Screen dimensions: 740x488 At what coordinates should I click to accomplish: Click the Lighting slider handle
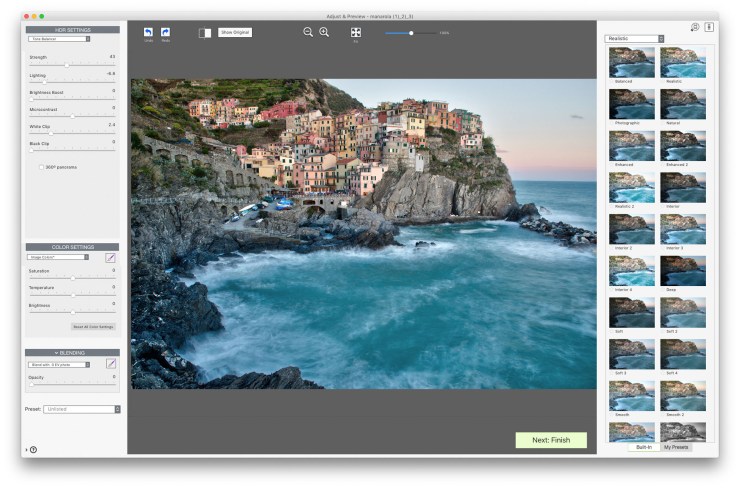(x=45, y=82)
